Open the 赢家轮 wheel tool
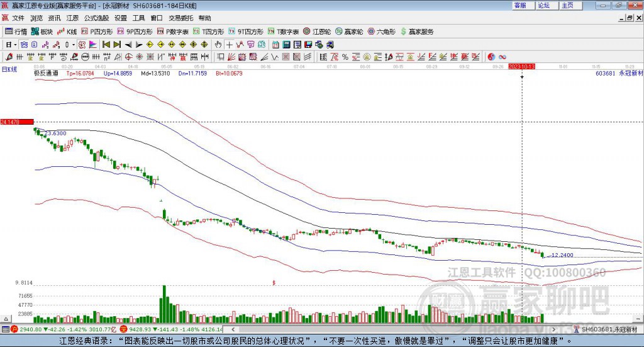The width and height of the screenshot is (644, 347). (x=349, y=31)
